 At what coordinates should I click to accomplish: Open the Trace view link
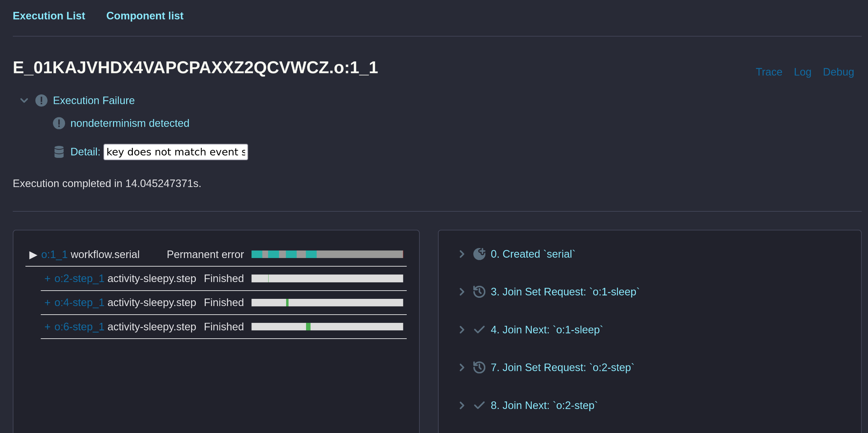coord(769,72)
